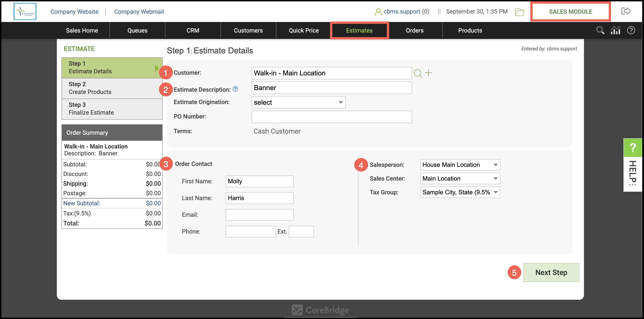
Task: Open the Salesperson dropdown
Action: tap(460, 165)
